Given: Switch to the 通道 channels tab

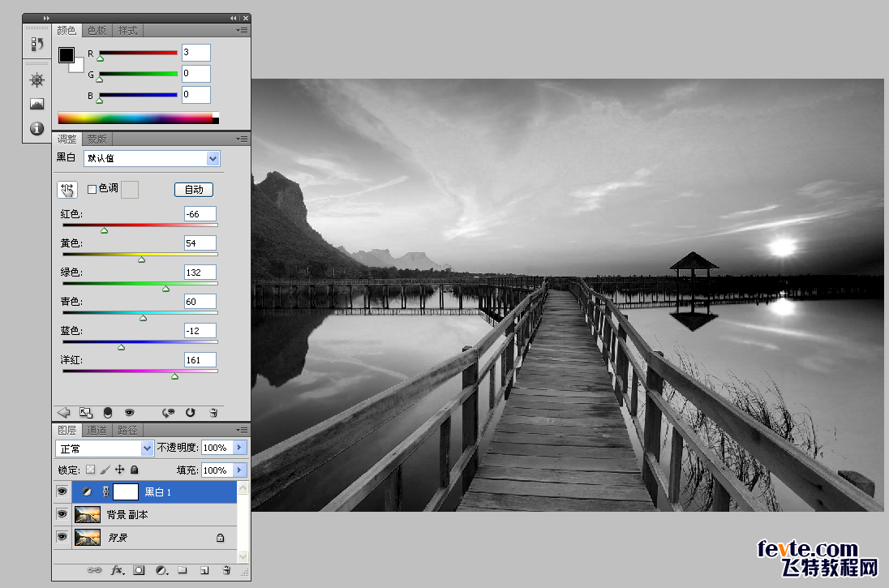Looking at the screenshot, I should [x=97, y=430].
